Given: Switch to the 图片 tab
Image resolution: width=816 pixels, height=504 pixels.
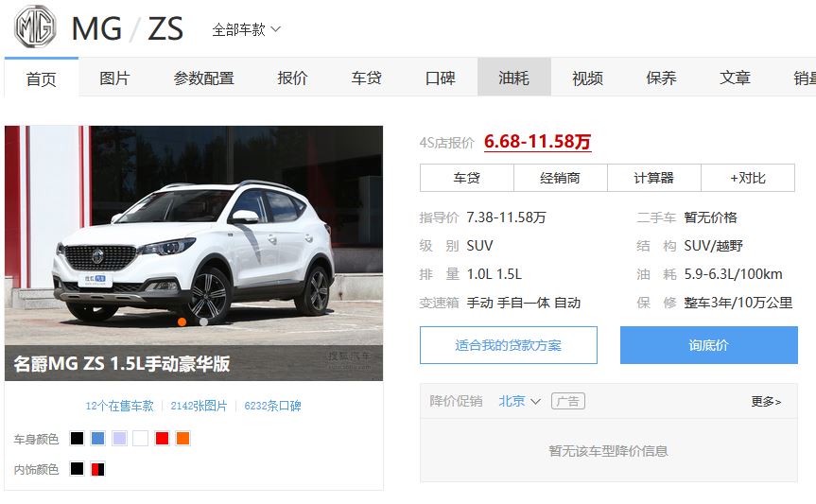Looking at the screenshot, I should click(114, 78).
